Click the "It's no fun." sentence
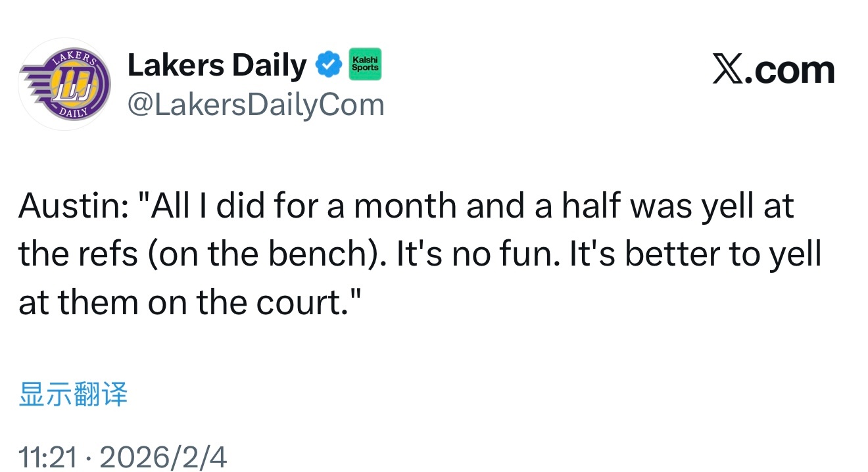 (478, 255)
